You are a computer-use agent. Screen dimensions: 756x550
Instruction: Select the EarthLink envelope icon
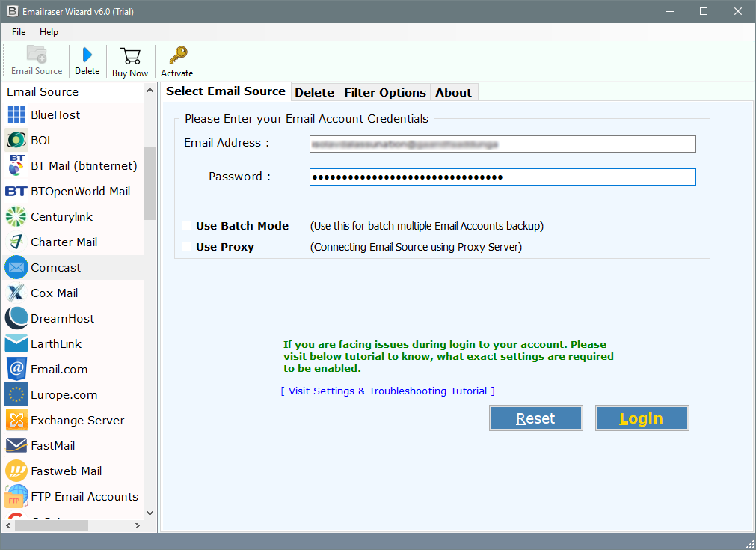(16, 344)
